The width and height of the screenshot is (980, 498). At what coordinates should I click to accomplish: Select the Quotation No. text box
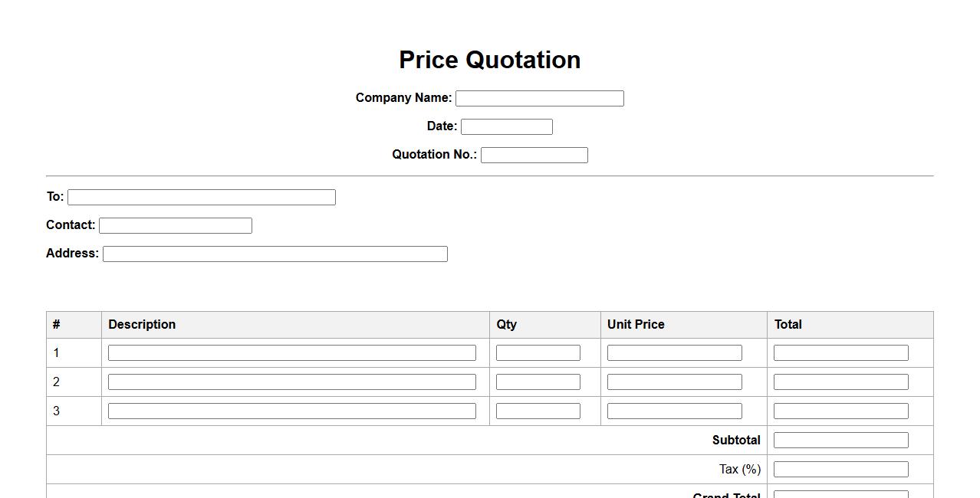coord(534,155)
